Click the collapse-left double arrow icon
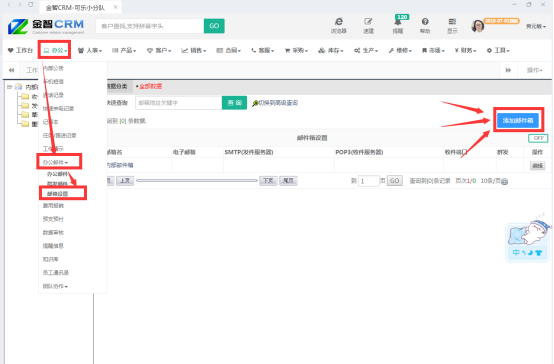The image size is (554, 364). 11,70
